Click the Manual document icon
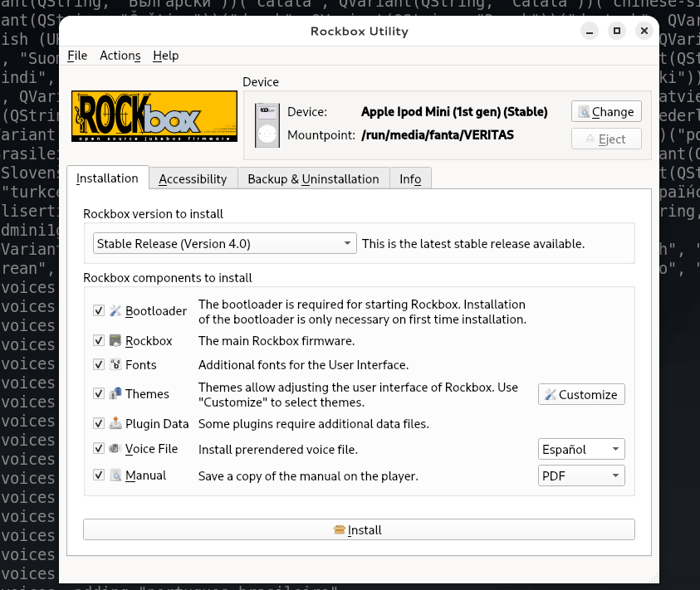 (x=115, y=475)
